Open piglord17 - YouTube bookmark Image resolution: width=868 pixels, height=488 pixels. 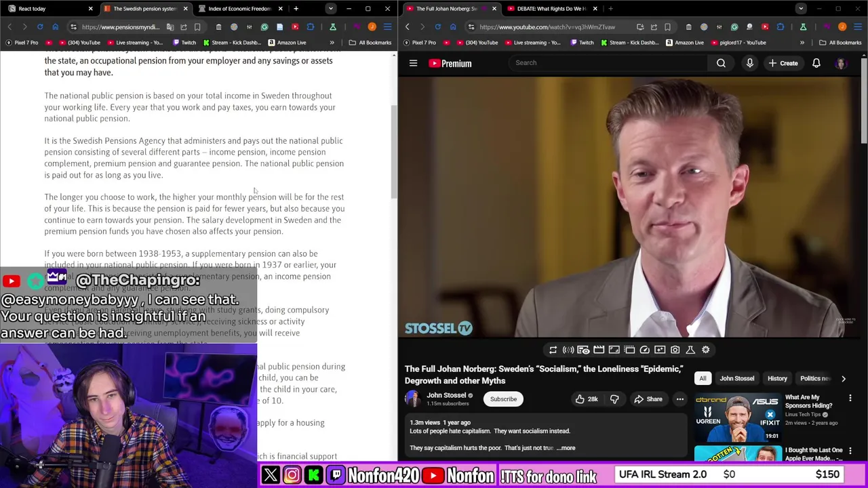tap(738, 43)
